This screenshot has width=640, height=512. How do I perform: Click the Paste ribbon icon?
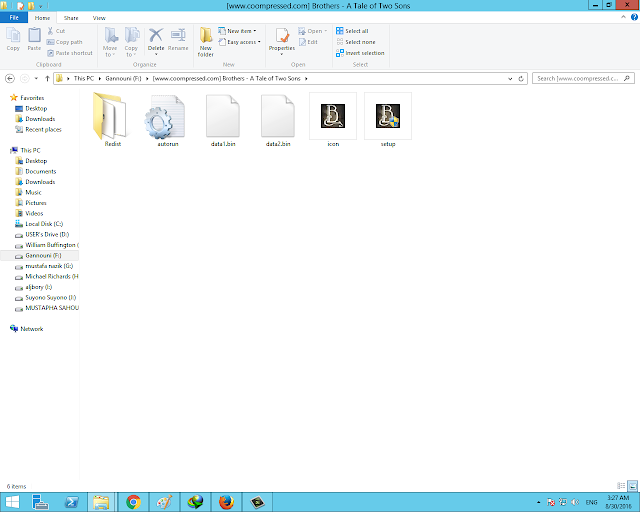(34, 39)
